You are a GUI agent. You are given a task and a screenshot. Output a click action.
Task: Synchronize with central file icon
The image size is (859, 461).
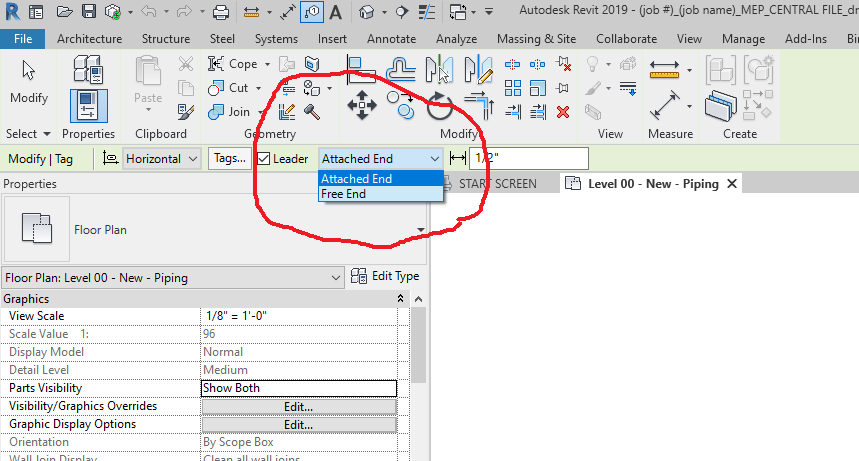tap(112, 12)
